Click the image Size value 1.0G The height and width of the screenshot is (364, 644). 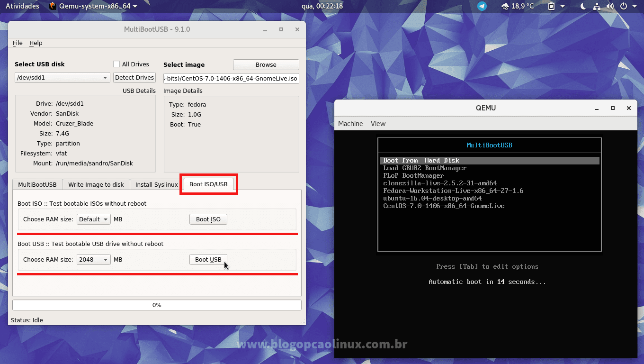pos(195,114)
